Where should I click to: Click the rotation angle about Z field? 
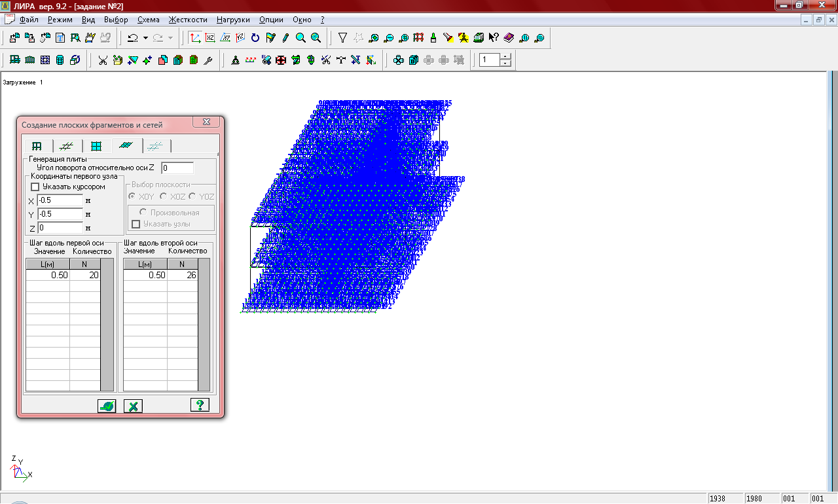click(177, 168)
